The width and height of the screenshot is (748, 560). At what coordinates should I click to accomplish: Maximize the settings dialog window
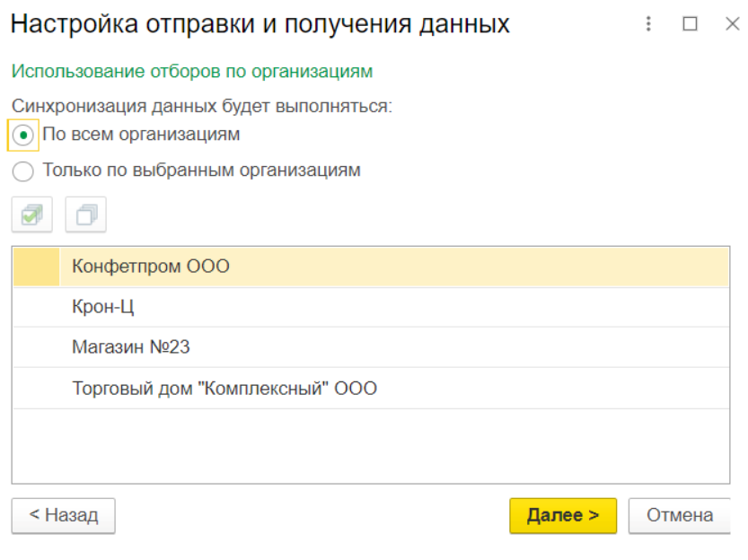(x=690, y=24)
